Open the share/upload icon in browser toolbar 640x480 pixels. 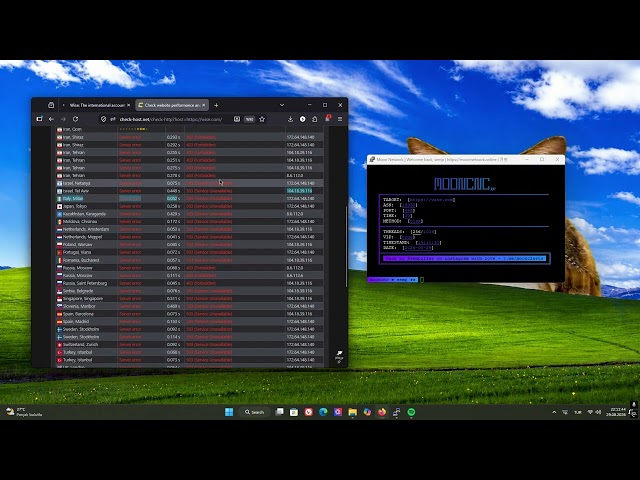click(315, 119)
